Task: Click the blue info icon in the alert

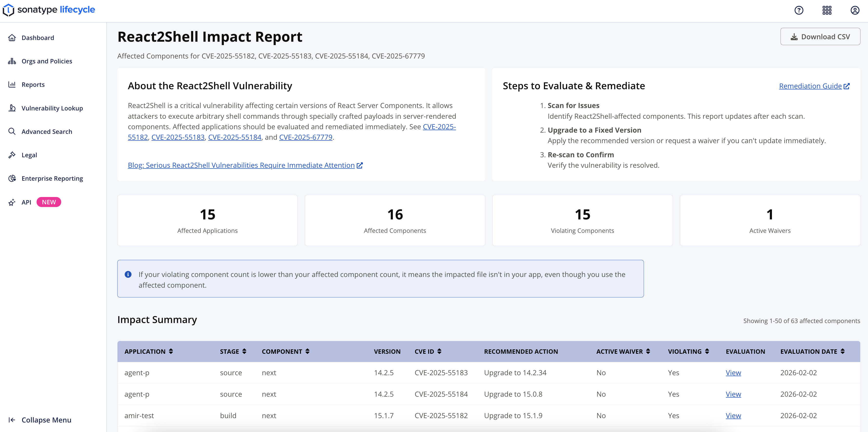Action: point(128,274)
